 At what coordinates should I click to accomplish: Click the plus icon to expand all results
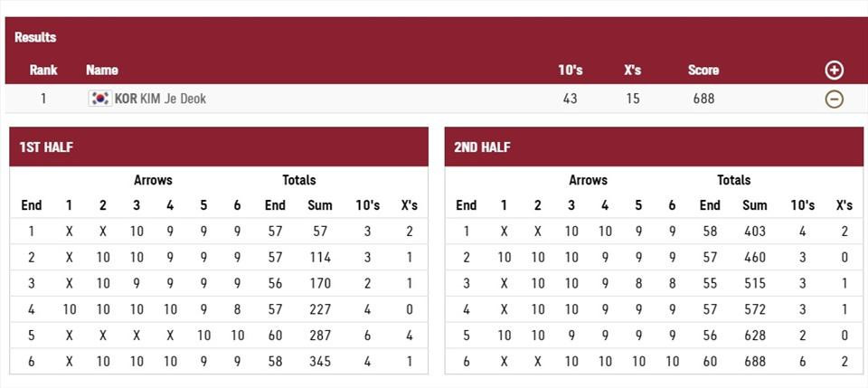[x=834, y=71]
